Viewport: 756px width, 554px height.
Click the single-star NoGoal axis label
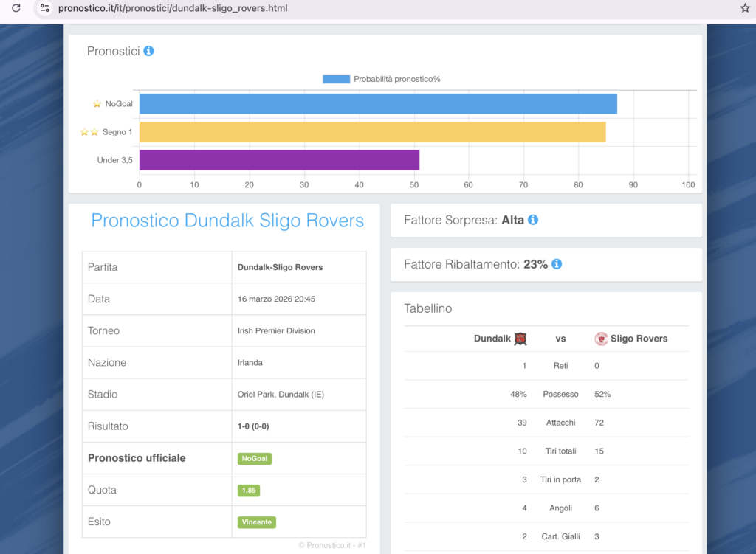pyautogui.click(x=113, y=104)
